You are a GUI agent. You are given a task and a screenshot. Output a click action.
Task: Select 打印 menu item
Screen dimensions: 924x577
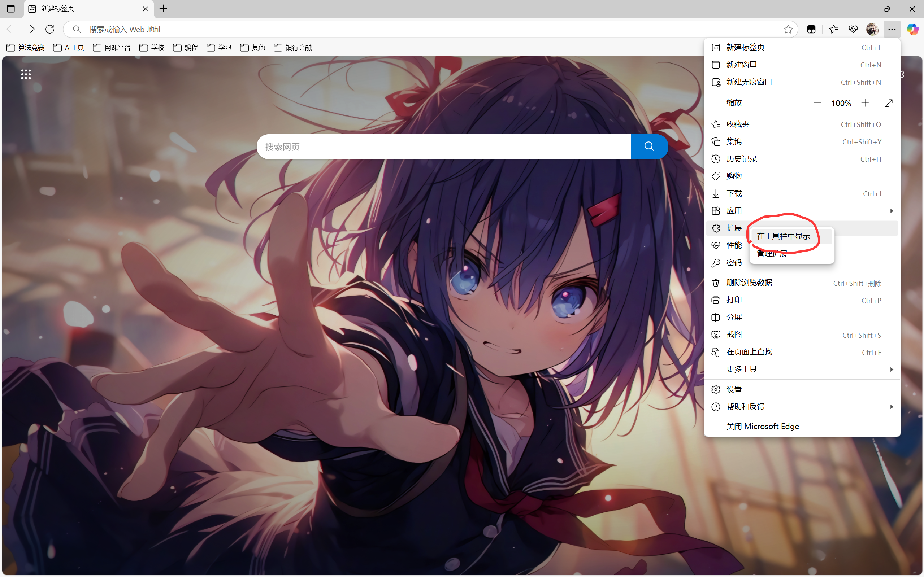802,300
